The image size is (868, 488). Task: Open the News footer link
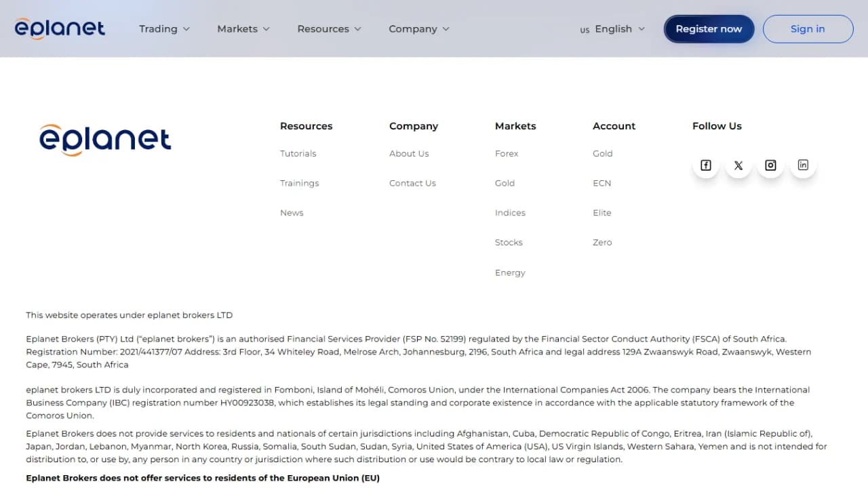coord(292,213)
